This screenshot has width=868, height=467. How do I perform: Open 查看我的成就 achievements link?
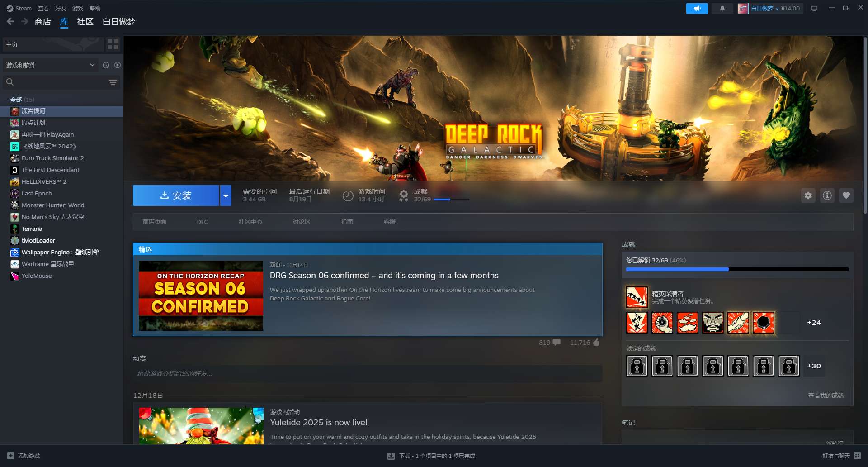pyautogui.click(x=826, y=396)
